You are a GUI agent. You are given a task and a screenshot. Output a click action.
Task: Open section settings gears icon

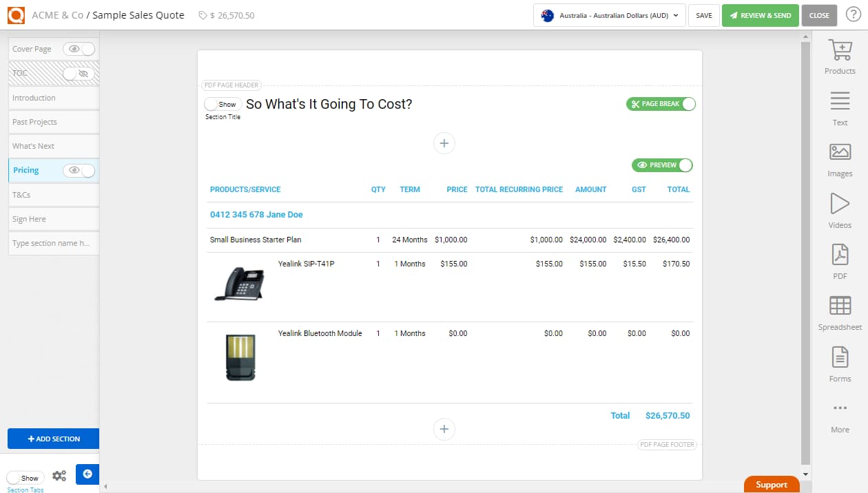[x=60, y=476]
